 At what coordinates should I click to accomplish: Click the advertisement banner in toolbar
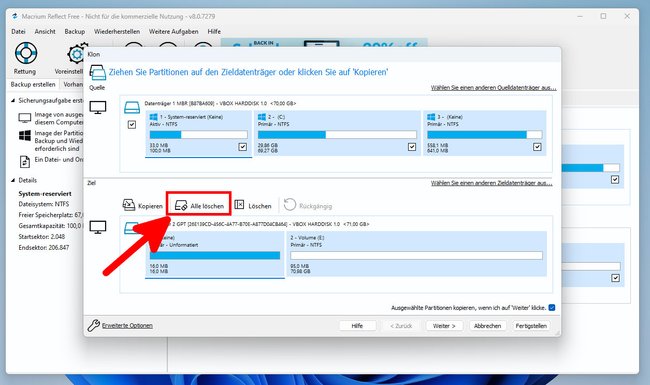[x=324, y=43]
